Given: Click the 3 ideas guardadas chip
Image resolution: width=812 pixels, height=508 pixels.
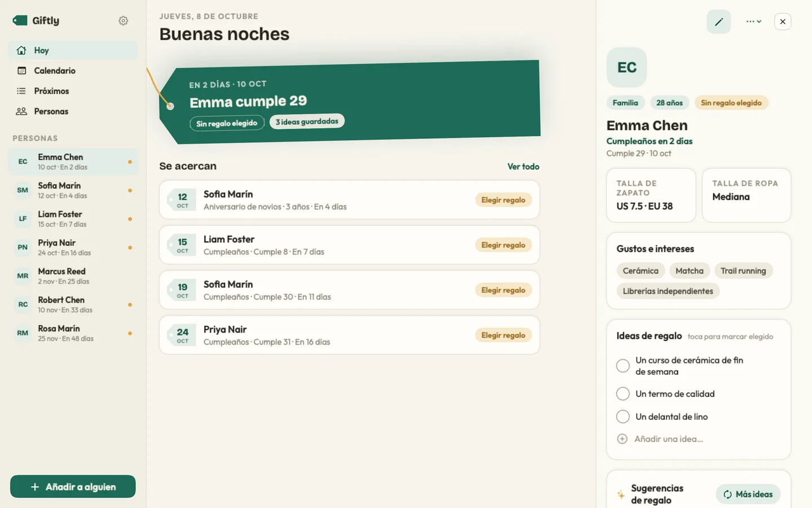Looking at the screenshot, I should point(307,121).
